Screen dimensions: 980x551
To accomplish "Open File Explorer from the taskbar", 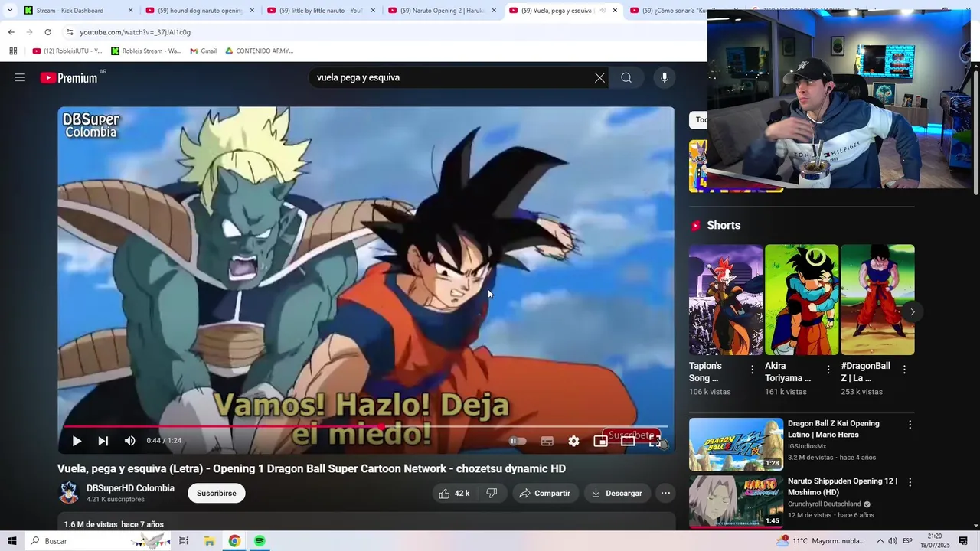I will pyautogui.click(x=209, y=541).
